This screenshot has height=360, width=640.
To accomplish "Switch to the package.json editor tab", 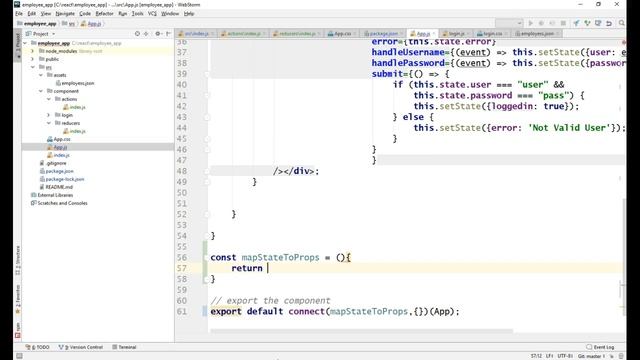I will 384,33.
